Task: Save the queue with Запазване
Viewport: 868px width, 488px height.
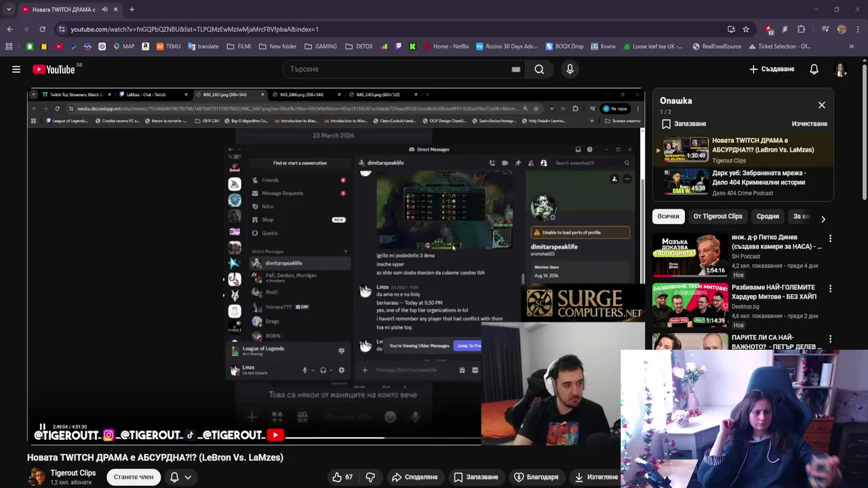Action: [x=684, y=124]
